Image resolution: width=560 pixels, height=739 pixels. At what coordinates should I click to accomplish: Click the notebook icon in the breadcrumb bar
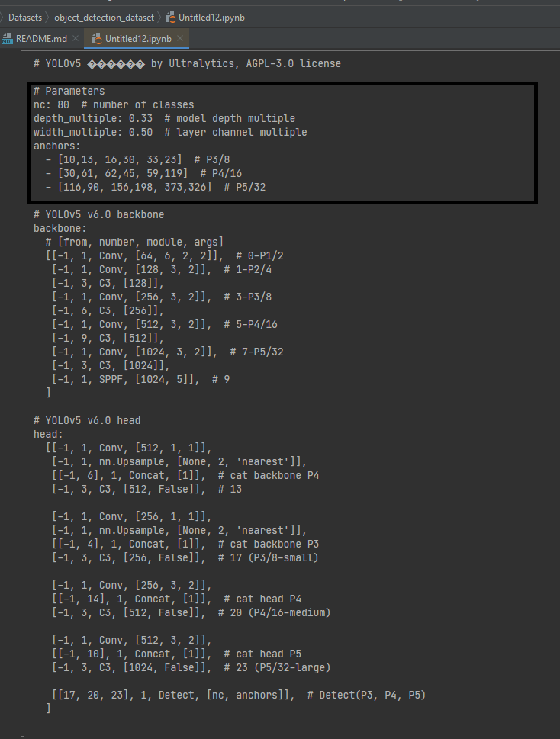coord(169,17)
